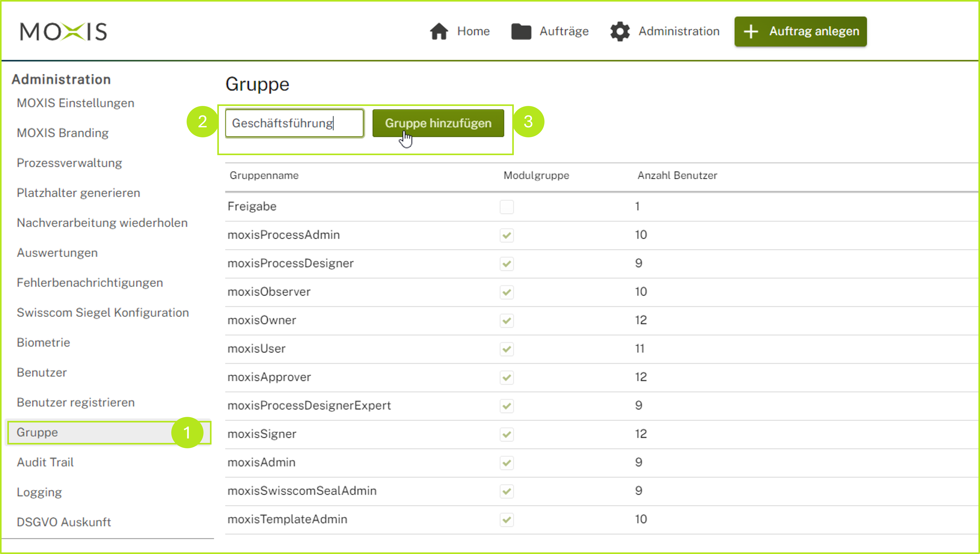Open MOXIS Einstellungen
The width and height of the screenshot is (980, 554).
[x=75, y=103]
